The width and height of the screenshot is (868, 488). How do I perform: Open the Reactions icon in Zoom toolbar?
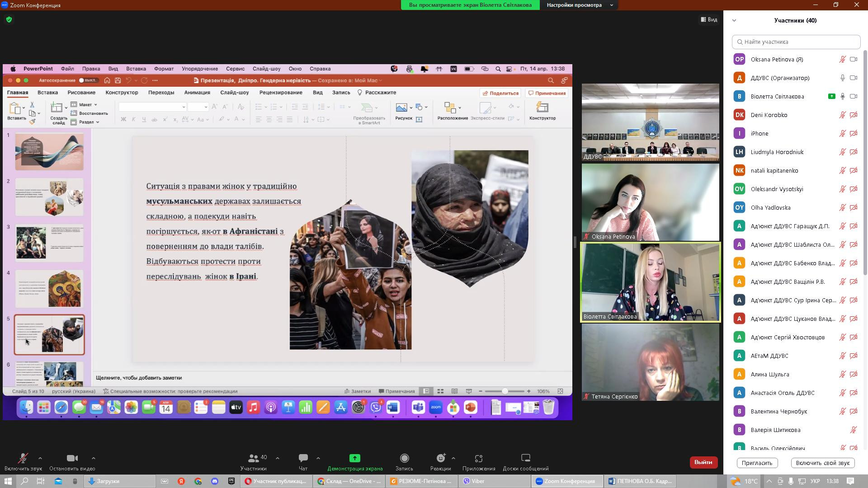tap(440, 458)
